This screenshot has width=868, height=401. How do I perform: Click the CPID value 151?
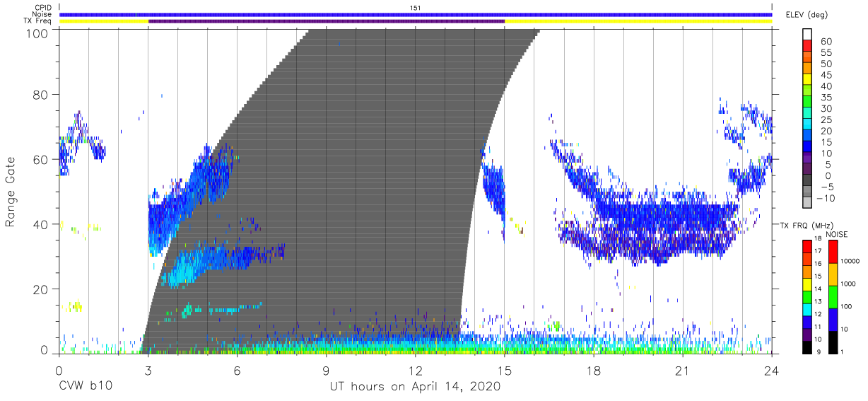(416, 8)
